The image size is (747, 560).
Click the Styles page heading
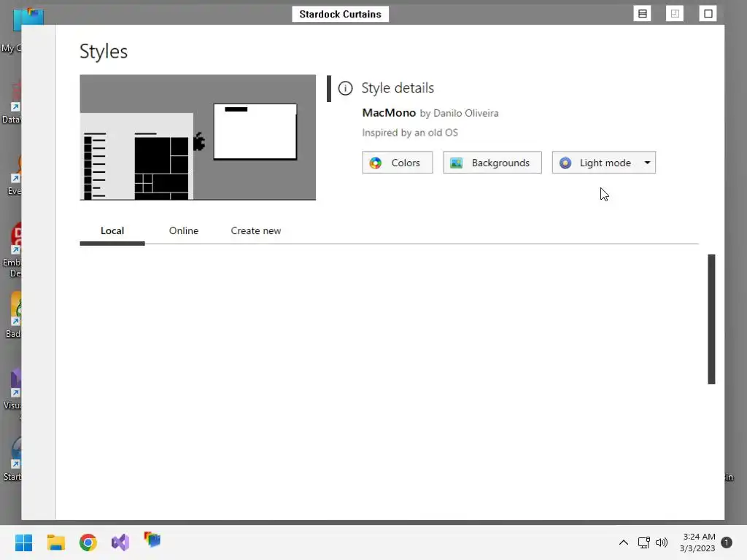coord(104,52)
